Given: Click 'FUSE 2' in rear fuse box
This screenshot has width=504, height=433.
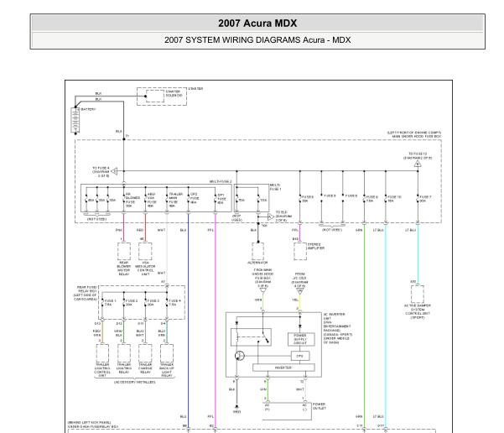Looking at the screenshot, I should click(132, 302).
